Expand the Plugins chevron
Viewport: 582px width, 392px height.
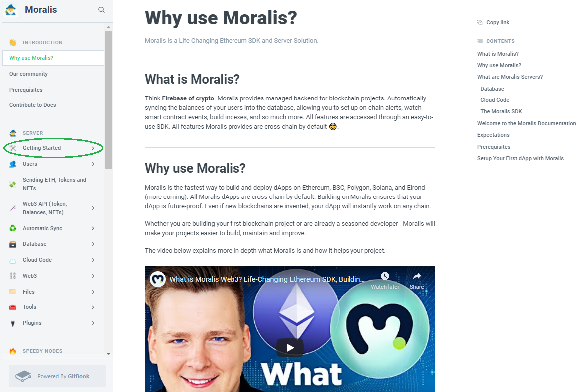coord(93,323)
